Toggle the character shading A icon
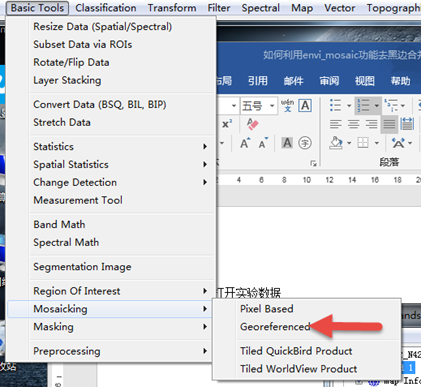421x387 pixels. [x=287, y=143]
